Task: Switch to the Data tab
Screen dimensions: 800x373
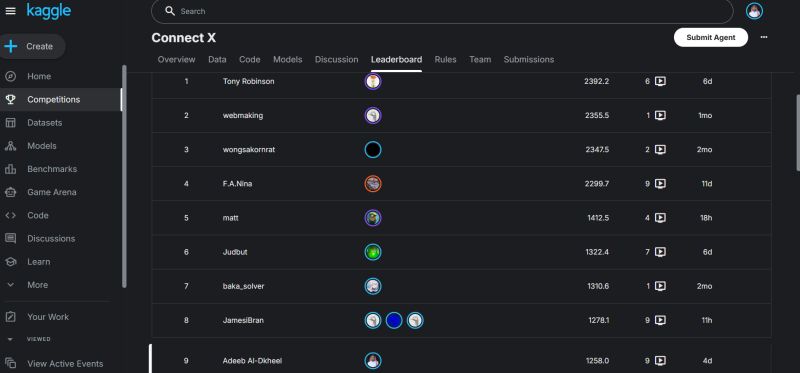Action: point(217,60)
